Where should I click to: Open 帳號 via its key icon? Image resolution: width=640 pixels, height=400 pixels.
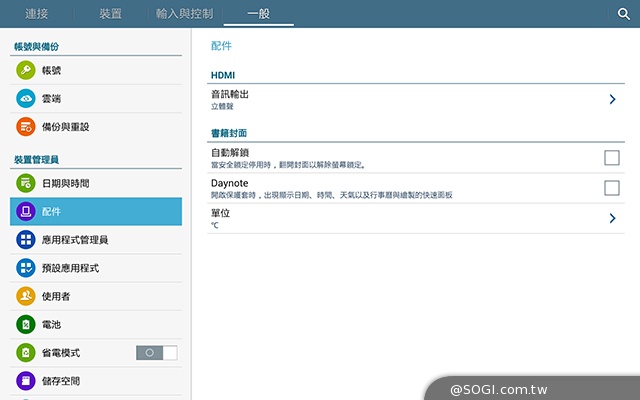26,71
